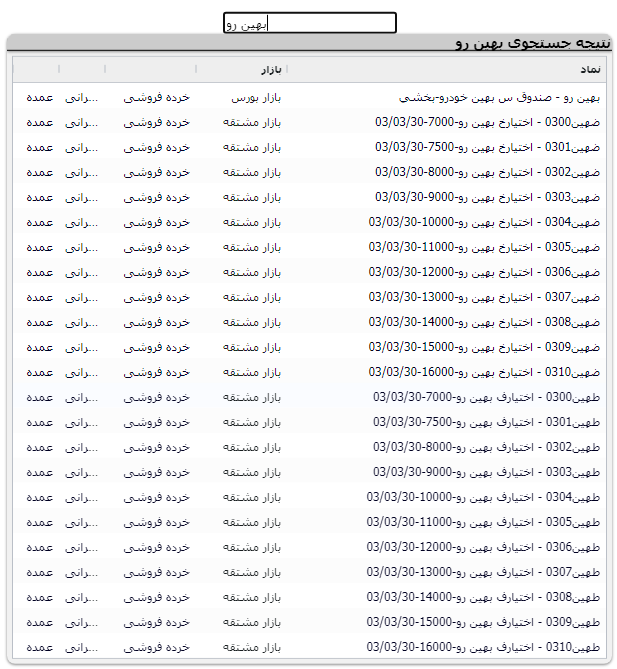
Task: Click خرده فروشی in the بهبن رو row
Action: pyautogui.click(x=156, y=98)
